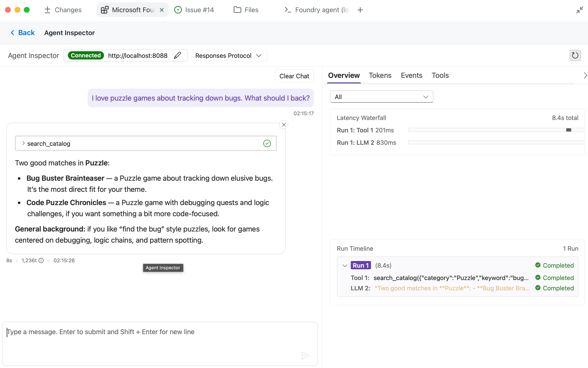The height and width of the screenshot is (368, 588).
Task: Close the Microsoft Foundry tab
Action: pos(162,10)
